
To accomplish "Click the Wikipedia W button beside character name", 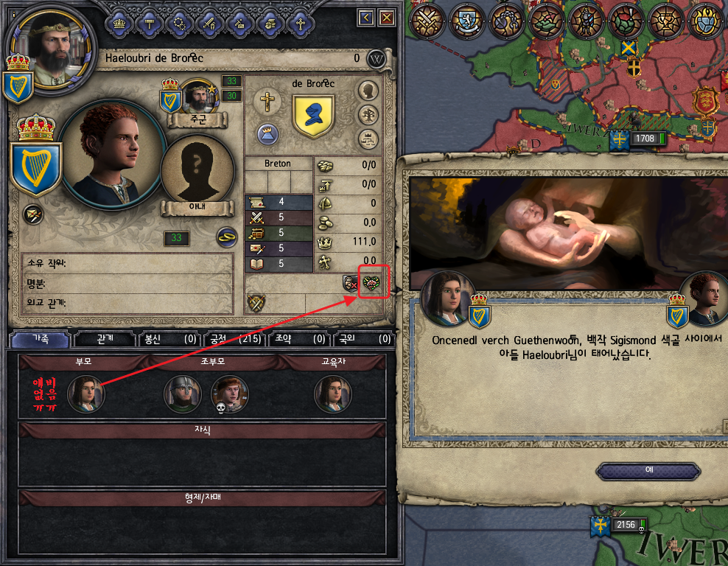I will pyautogui.click(x=376, y=59).
